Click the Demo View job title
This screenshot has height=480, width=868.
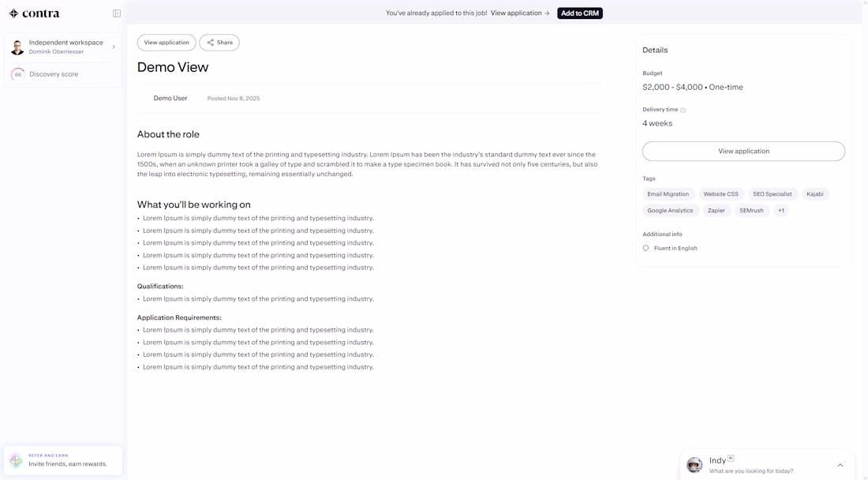pyautogui.click(x=173, y=67)
